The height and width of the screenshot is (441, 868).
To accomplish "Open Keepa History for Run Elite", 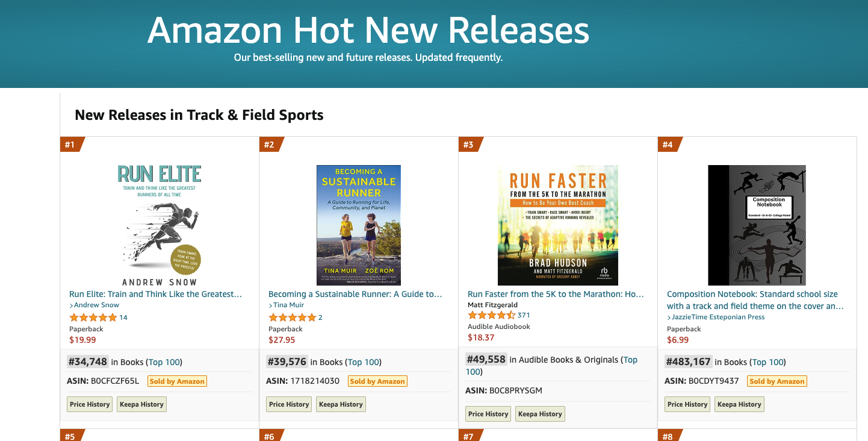I will (x=141, y=404).
